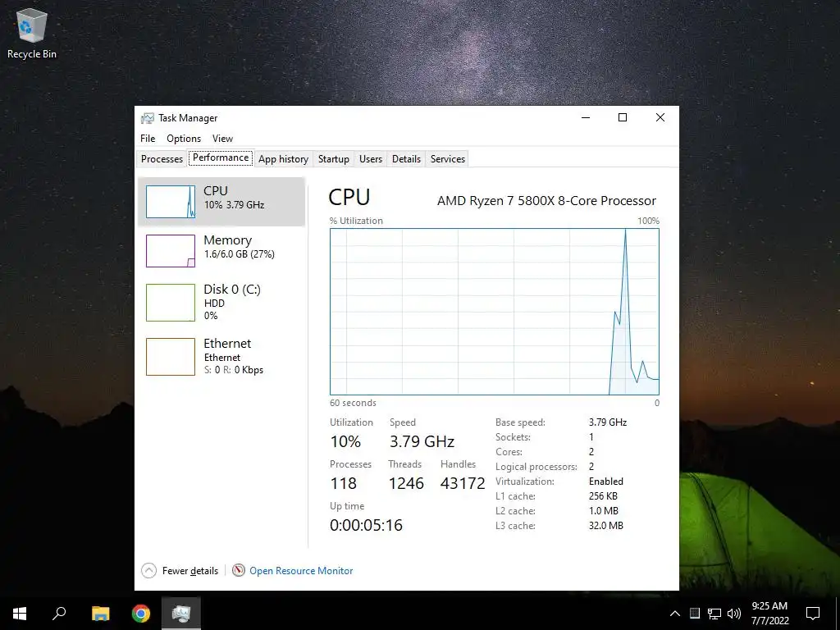The height and width of the screenshot is (630, 840).
Task: Click the tray icon left of network
Action: 695,613
